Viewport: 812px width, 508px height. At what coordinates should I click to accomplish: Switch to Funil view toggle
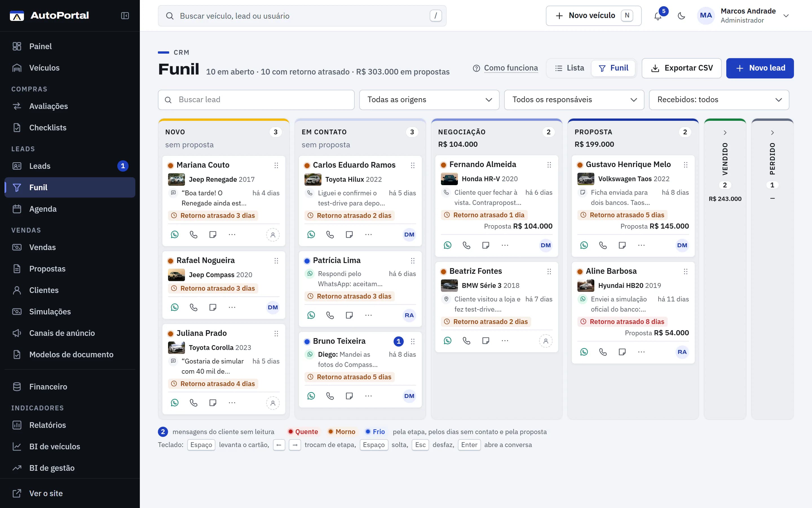click(613, 68)
